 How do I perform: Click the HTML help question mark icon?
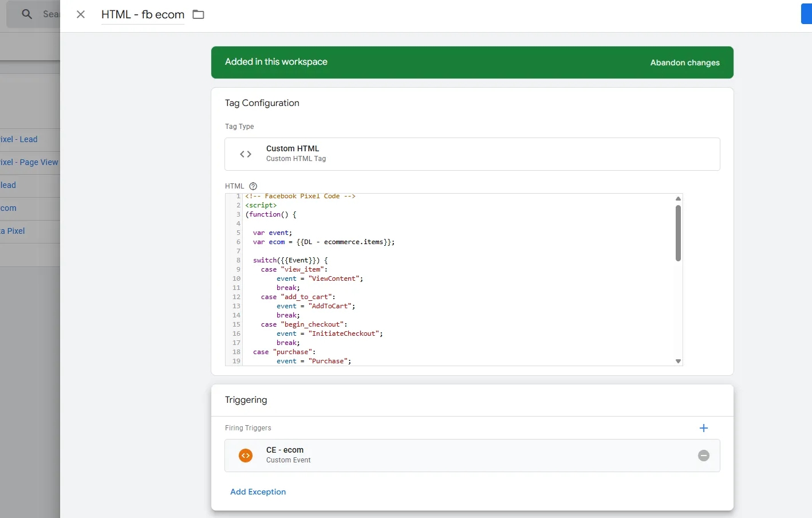253,186
